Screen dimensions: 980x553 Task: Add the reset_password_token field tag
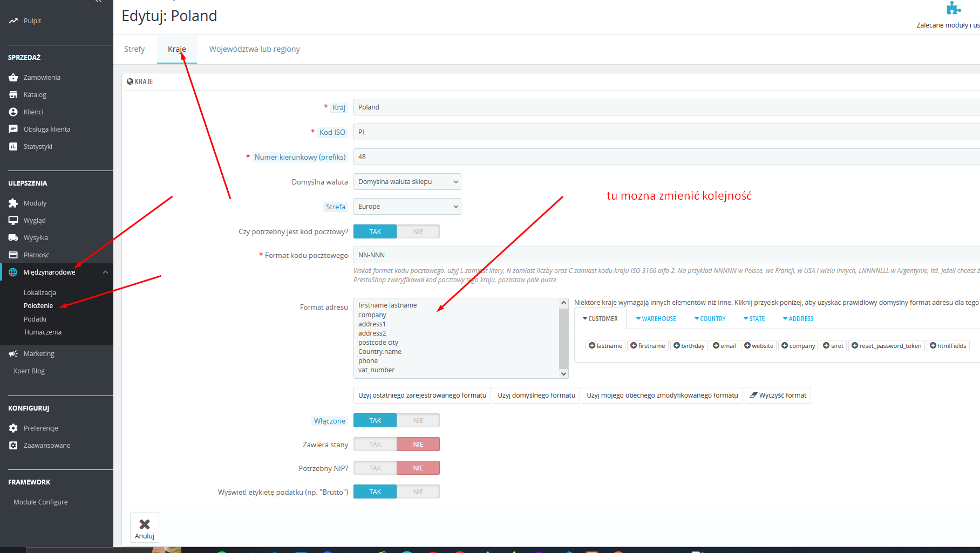pyautogui.click(x=887, y=346)
